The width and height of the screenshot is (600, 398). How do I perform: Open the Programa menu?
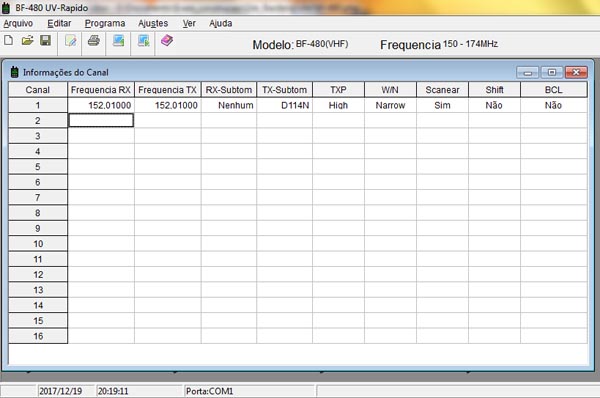105,24
